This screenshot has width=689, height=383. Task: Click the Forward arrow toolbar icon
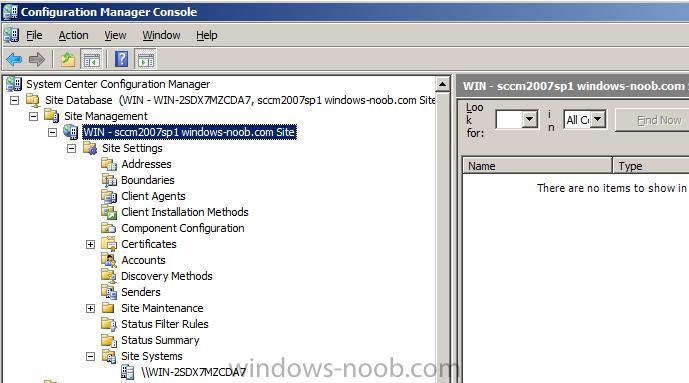pyautogui.click(x=37, y=59)
